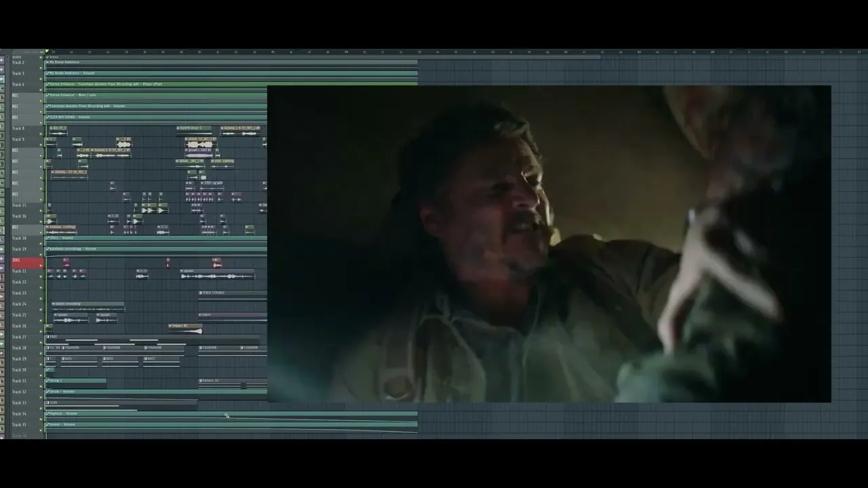Mute Track 16 using its green dot

pos(41,220)
